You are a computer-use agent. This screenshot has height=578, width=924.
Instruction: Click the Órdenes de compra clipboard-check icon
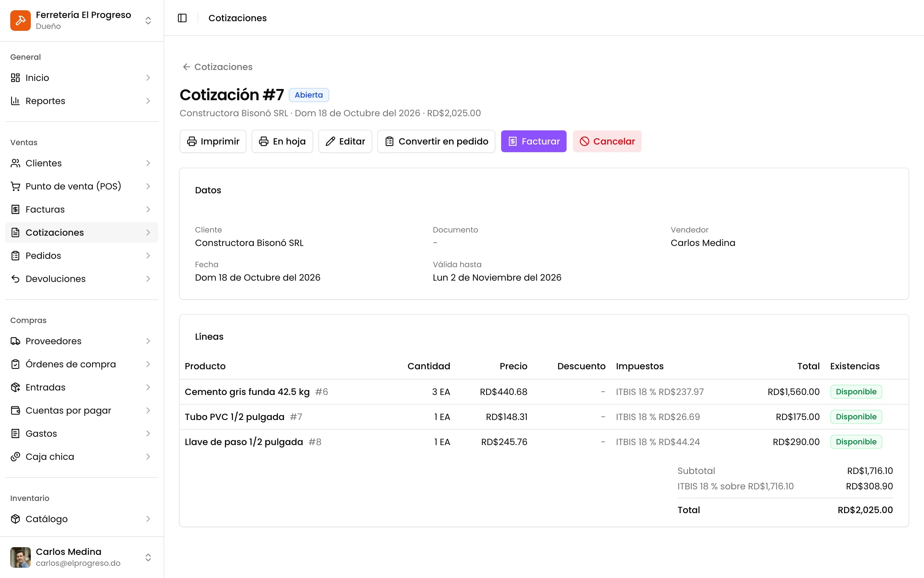tap(15, 364)
